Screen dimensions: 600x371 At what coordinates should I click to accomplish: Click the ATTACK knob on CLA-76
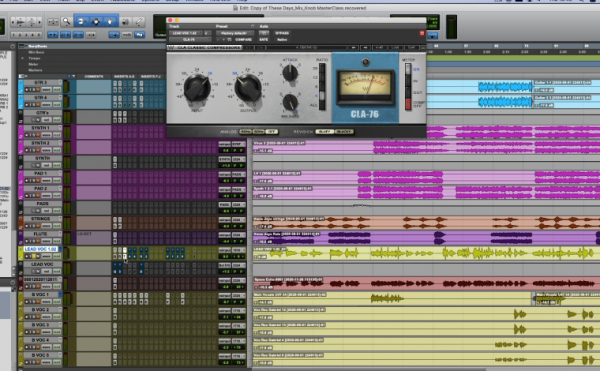click(x=290, y=72)
